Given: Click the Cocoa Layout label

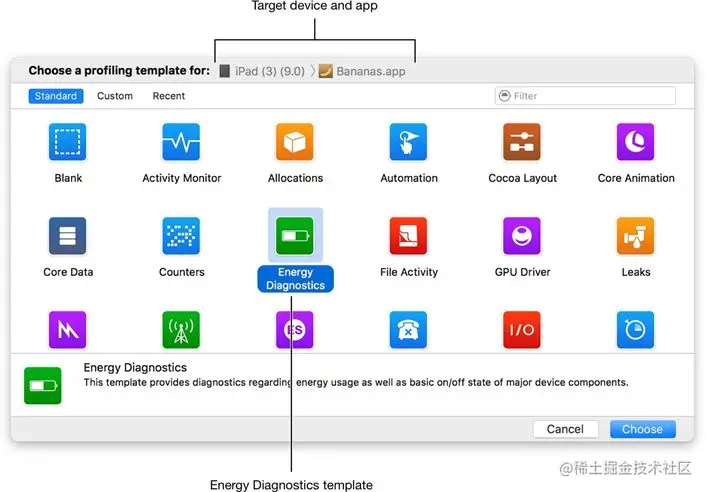Looking at the screenshot, I should point(523,178).
